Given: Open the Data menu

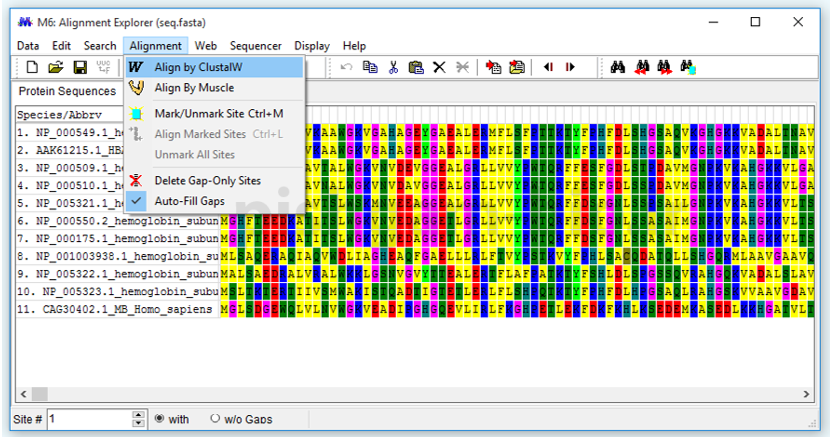Looking at the screenshot, I should (x=28, y=45).
